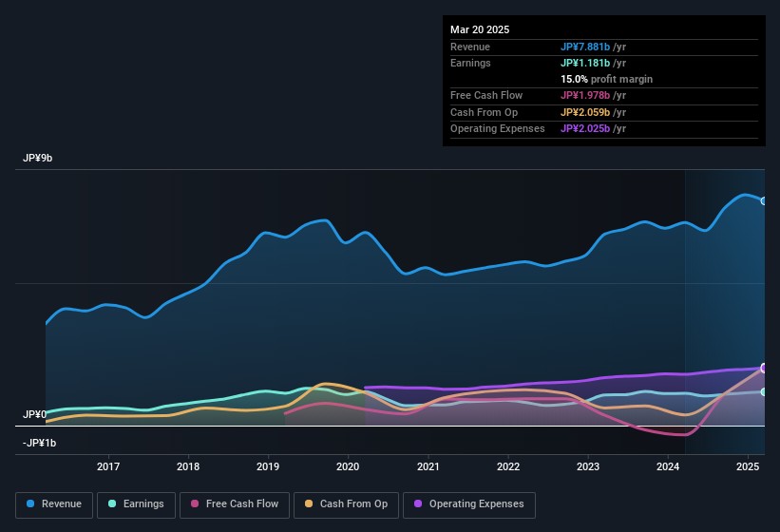Image resolution: width=780 pixels, height=532 pixels.
Task: Click the orange dot in the Cash From Op legend
Action: [310, 504]
